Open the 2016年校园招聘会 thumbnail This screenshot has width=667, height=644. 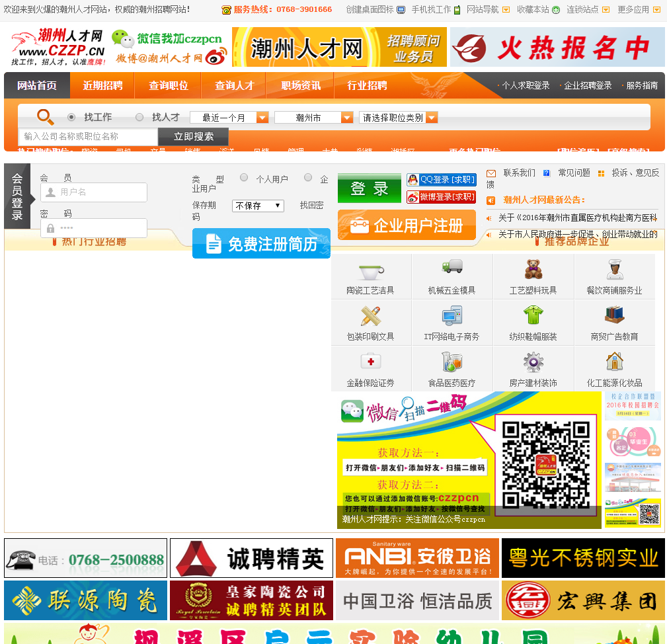(x=633, y=405)
